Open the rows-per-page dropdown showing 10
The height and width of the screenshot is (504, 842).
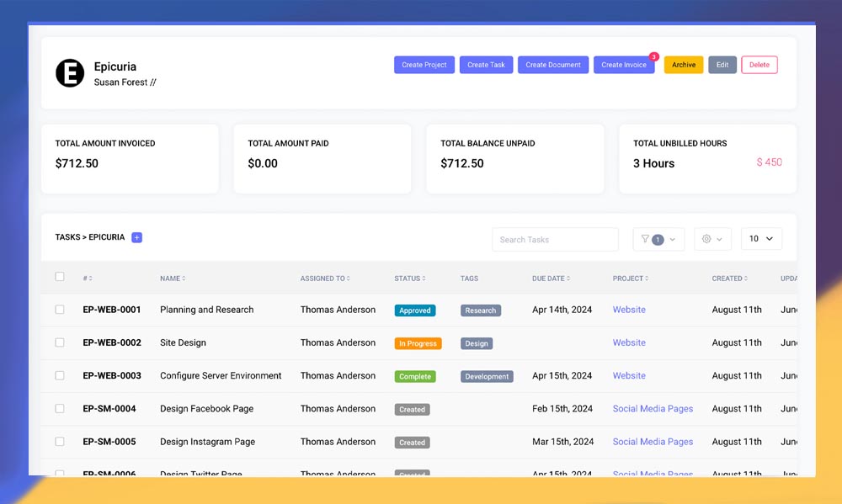pos(761,239)
